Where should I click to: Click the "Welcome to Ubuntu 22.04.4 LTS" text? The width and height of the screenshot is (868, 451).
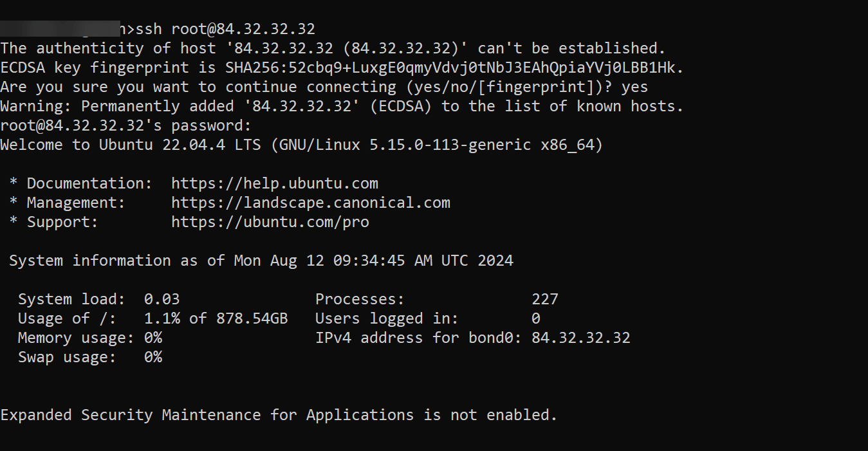point(131,145)
